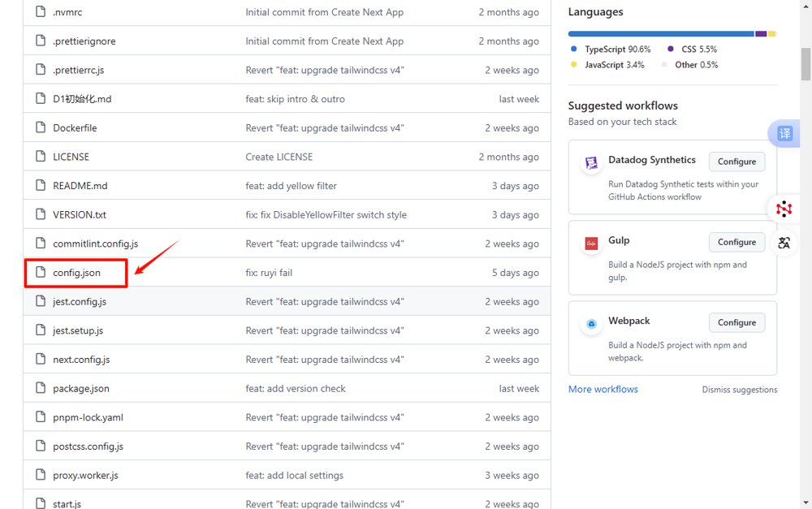Image resolution: width=812 pixels, height=509 pixels.
Task: Open the More workflows link
Action: pos(603,389)
